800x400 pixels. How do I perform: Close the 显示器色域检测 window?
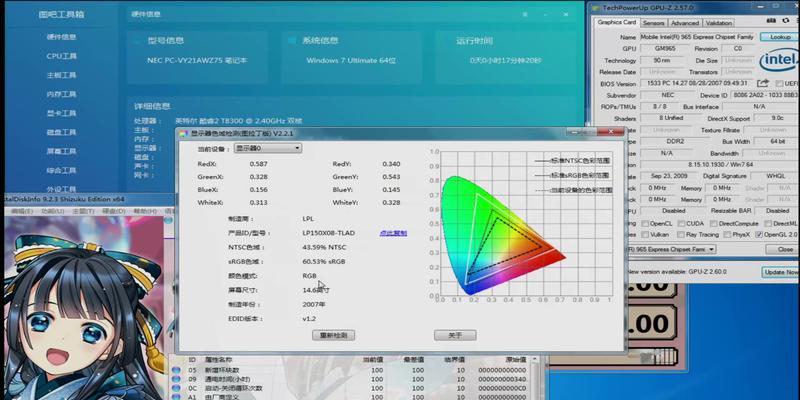click(610, 132)
